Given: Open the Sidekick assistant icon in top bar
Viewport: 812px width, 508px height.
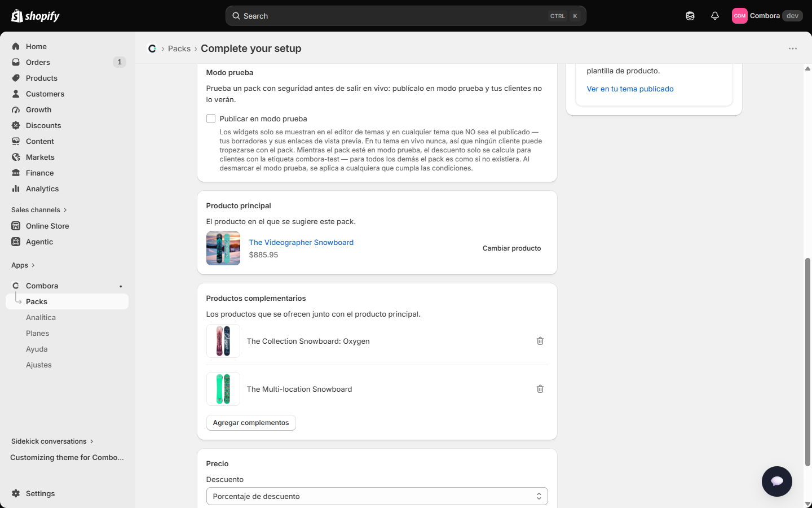Looking at the screenshot, I should click(690, 16).
